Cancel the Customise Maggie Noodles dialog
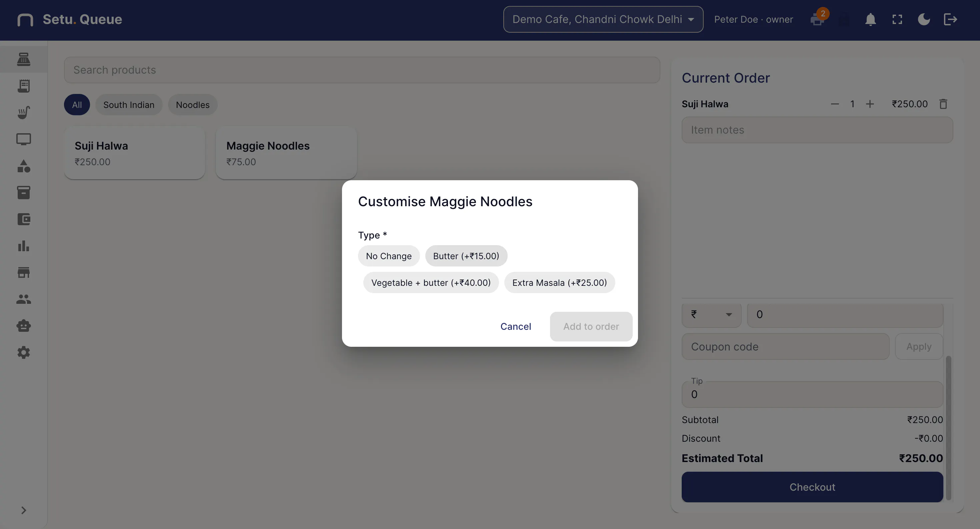The image size is (980, 529). tap(515, 326)
